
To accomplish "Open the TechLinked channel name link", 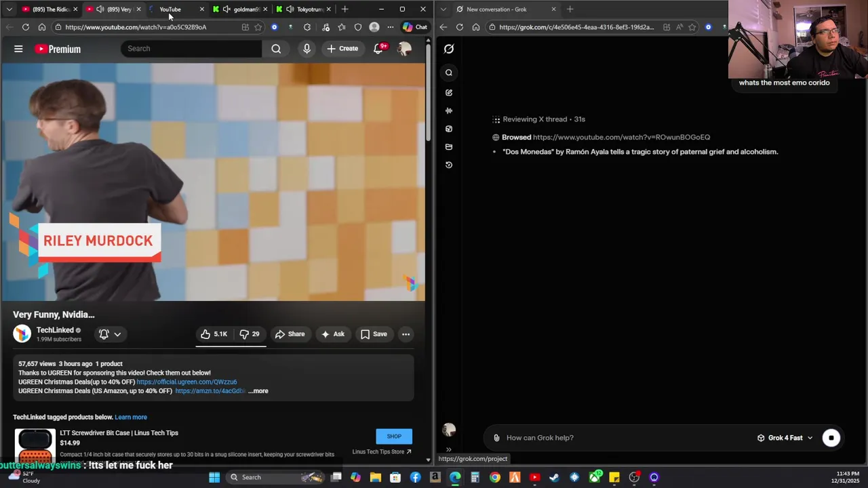I will (55, 330).
